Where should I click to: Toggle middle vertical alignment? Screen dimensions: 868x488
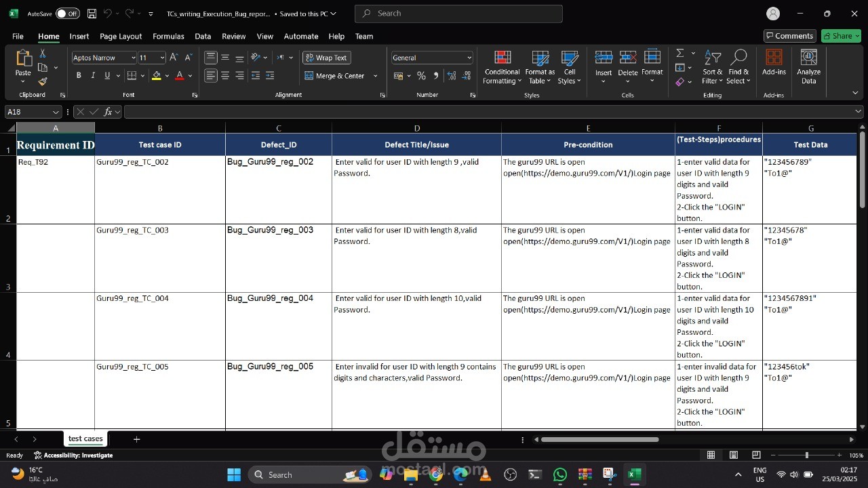pyautogui.click(x=225, y=58)
